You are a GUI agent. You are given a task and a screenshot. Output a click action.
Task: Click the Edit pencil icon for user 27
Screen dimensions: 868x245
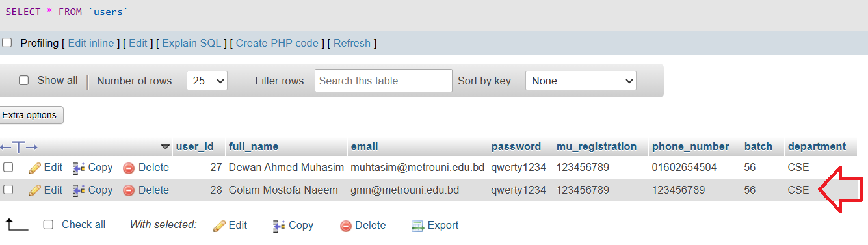(x=35, y=168)
